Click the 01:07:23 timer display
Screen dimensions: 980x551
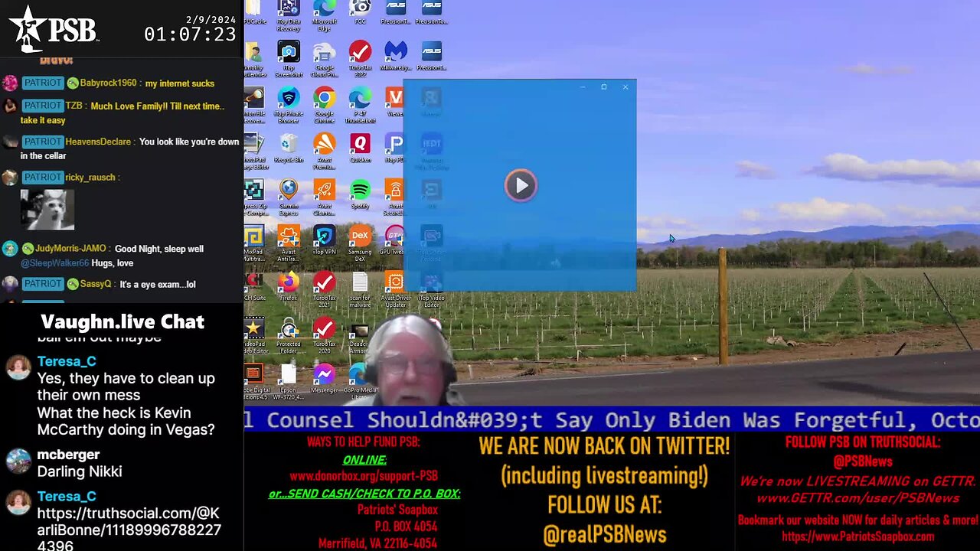pyautogui.click(x=190, y=34)
